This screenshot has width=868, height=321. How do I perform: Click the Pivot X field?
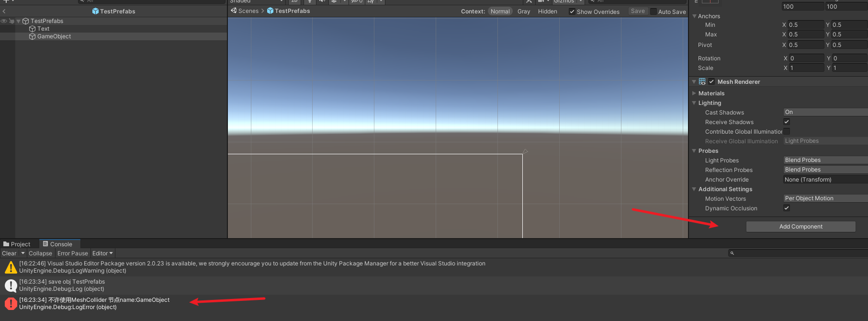pos(806,45)
